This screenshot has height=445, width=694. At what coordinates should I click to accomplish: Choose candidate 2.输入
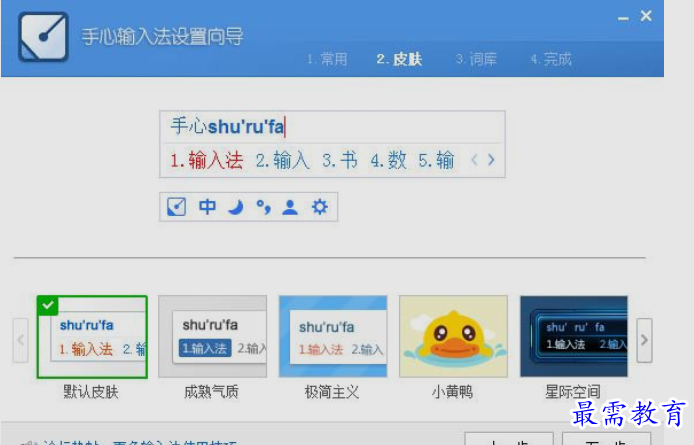click(282, 160)
